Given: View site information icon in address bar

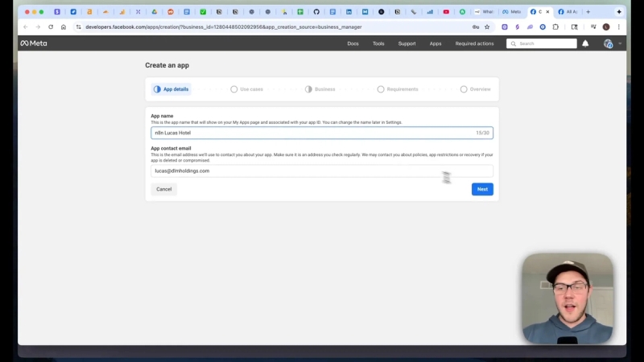Looking at the screenshot, I should 78,27.
